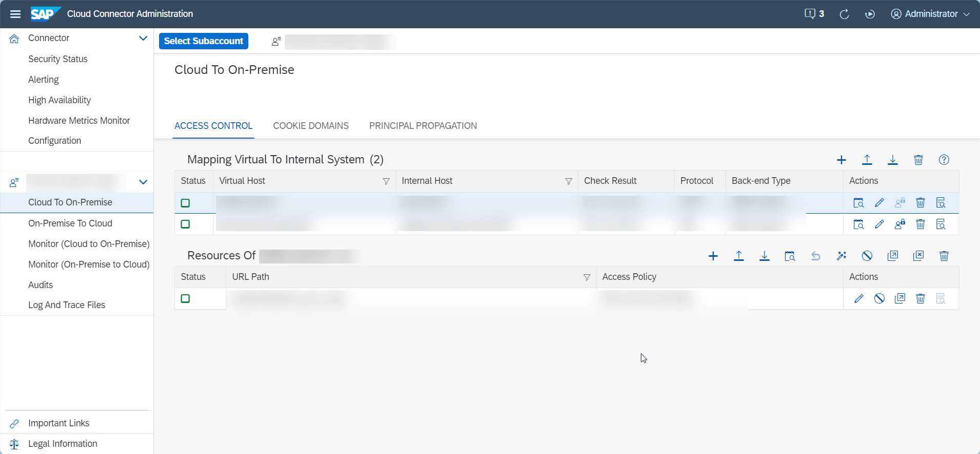Click the download-arrow icon in system mappings toolbar
Viewport: 980px width, 454px height.
point(893,160)
